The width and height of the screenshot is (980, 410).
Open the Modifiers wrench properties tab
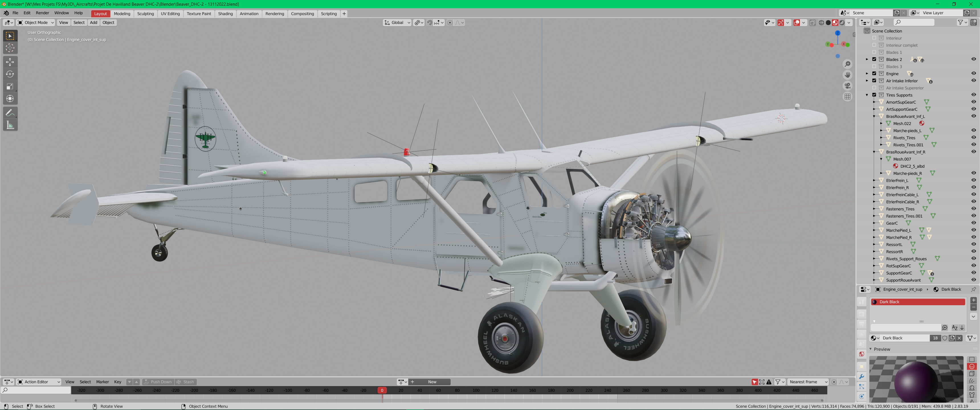tap(862, 376)
